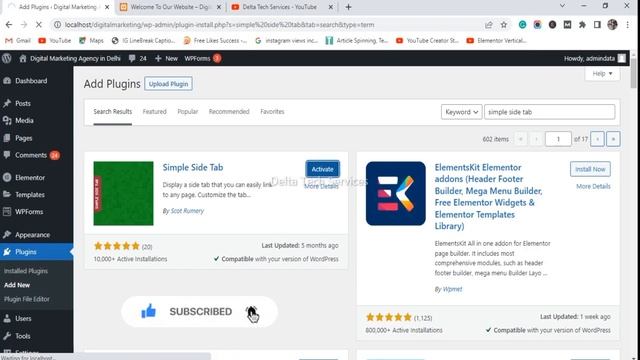Click the plugin search field
This screenshot has width=640, height=360.
point(549,112)
